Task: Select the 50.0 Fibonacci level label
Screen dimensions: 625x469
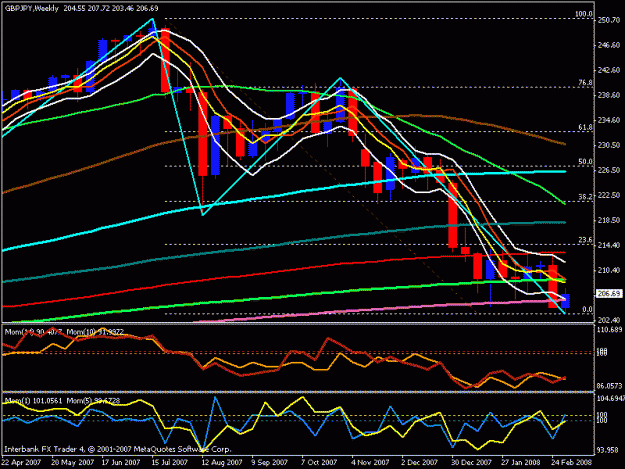Action: 585,161
